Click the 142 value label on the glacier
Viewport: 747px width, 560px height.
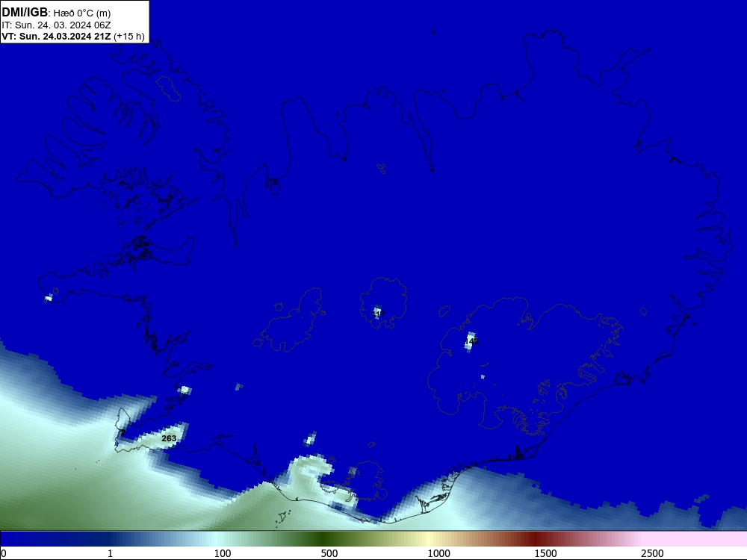(471, 341)
